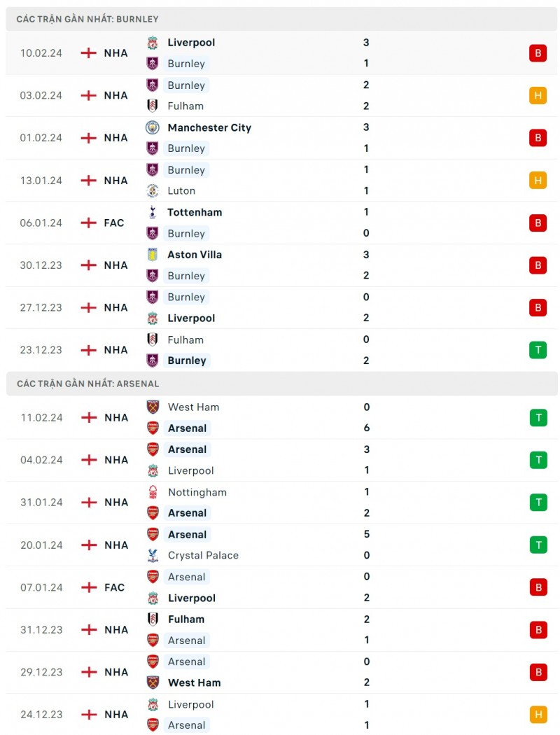
Task: Click the Arsenal score 6 against West Ham
Action: pos(367,428)
